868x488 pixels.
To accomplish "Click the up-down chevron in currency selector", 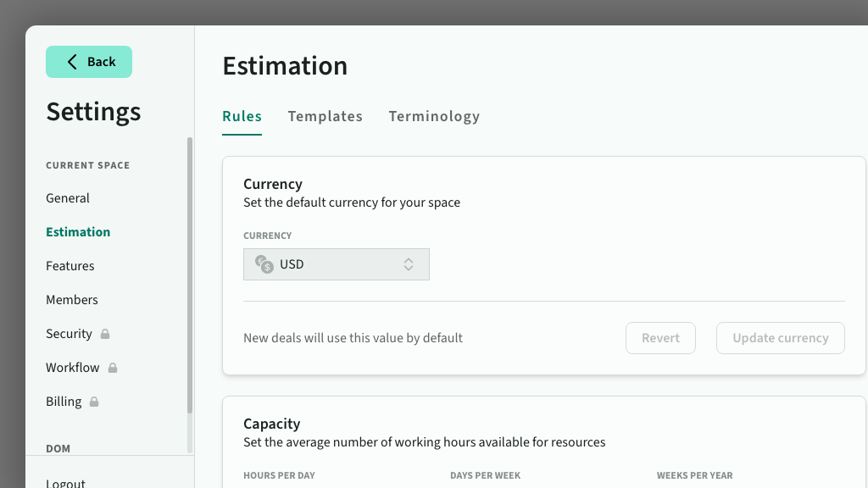I will (x=408, y=264).
